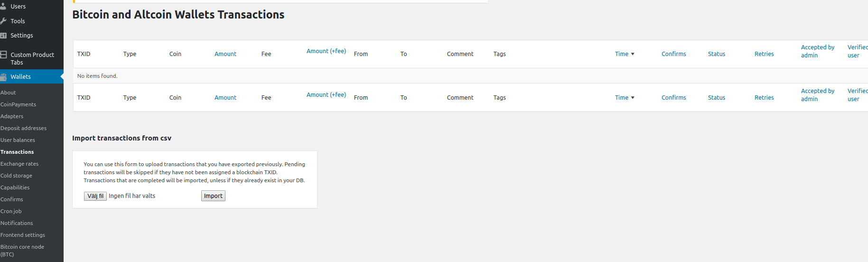Click Välj fil to choose CSV
This screenshot has height=262, width=868.
tap(95, 196)
